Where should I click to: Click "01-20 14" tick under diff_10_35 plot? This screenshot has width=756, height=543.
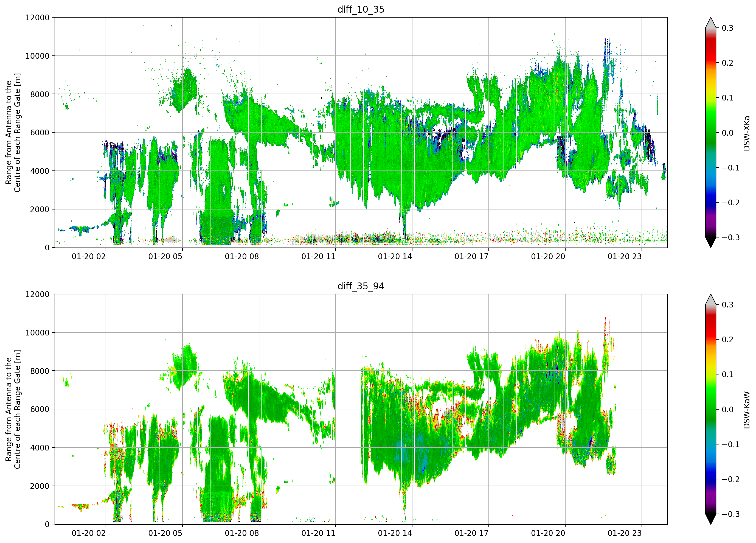pyautogui.click(x=395, y=256)
